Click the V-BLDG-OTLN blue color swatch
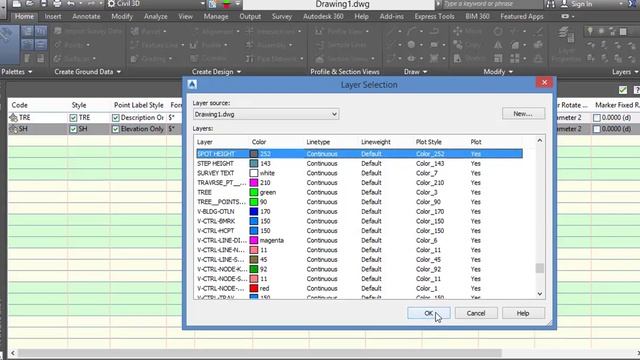Image resolution: width=640 pixels, height=360 pixels. [254, 211]
